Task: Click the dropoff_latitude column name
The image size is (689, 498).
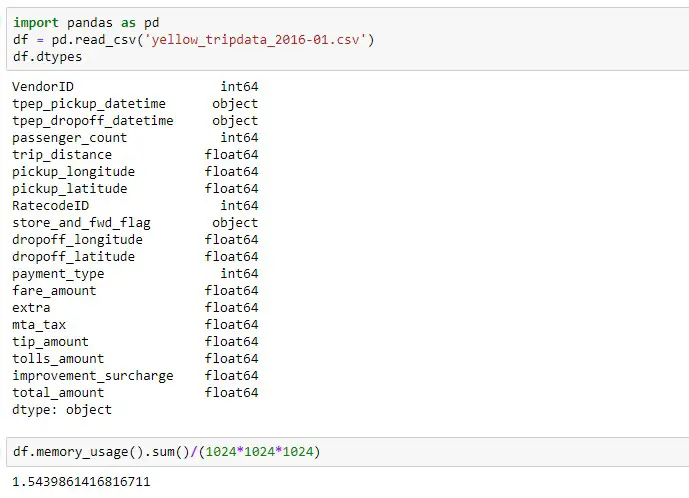Action: (x=73, y=257)
